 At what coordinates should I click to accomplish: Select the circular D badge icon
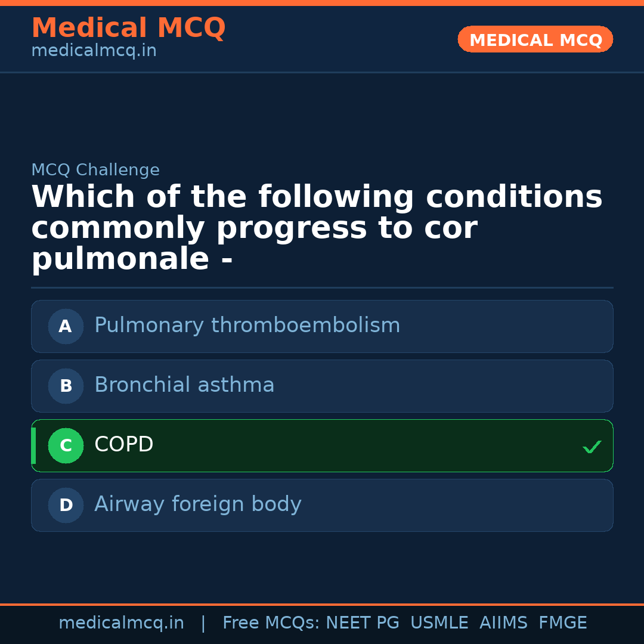pos(66,505)
